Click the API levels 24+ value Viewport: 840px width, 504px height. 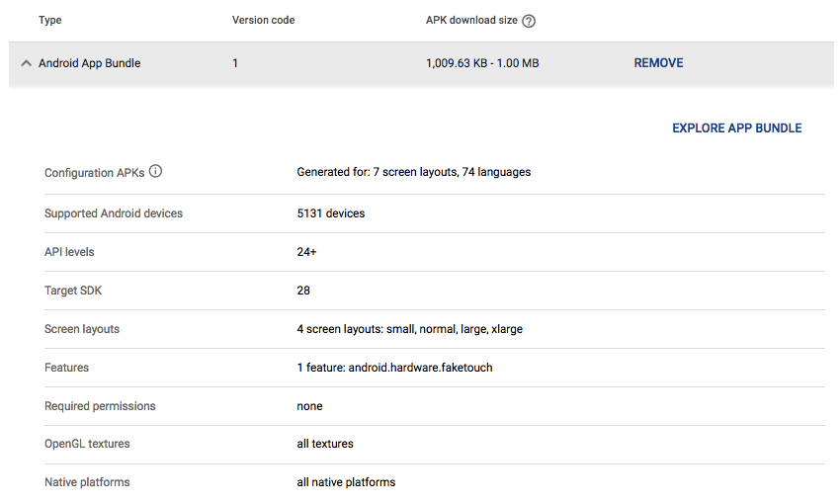(306, 252)
